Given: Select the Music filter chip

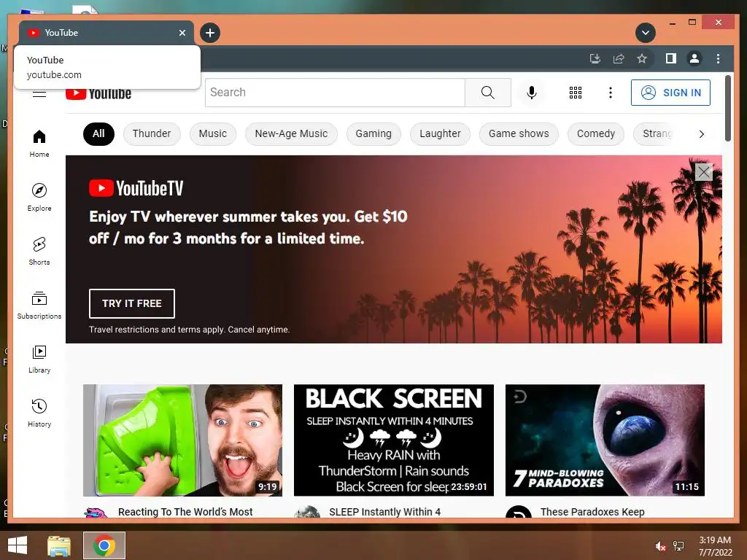Looking at the screenshot, I should click(x=213, y=134).
